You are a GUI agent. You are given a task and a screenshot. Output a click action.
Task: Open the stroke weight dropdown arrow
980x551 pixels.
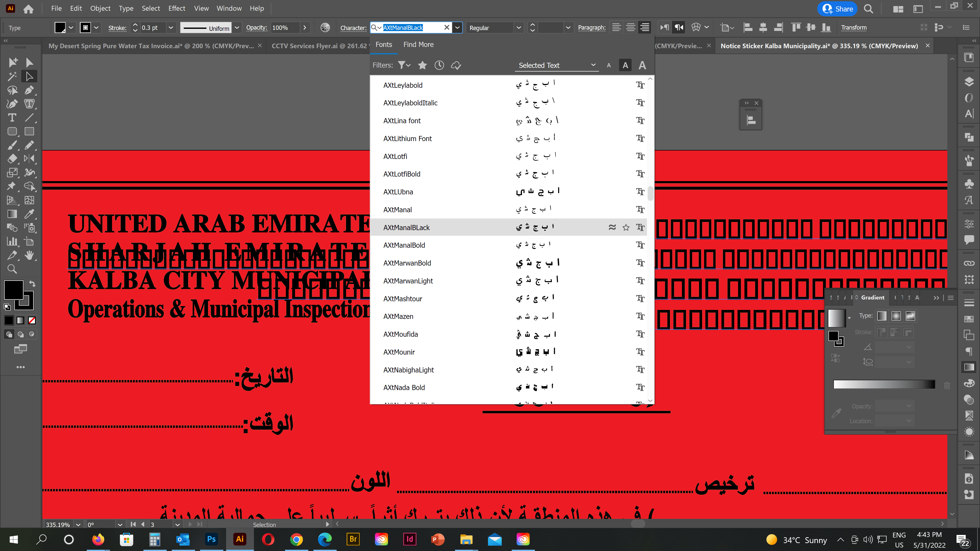(x=171, y=28)
